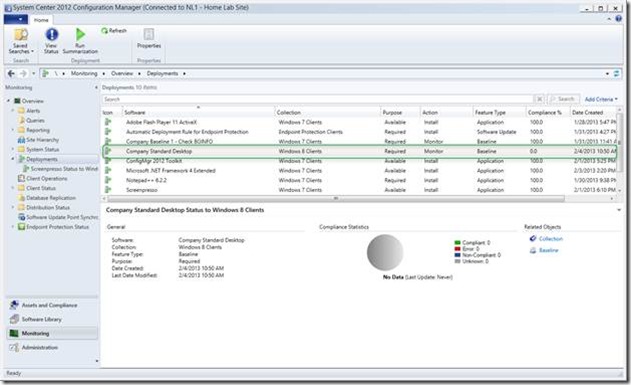The width and height of the screenshot is (631, 385).
Task: Click Deployments in the breadcrumb
Action: click(x=162, y=74)
